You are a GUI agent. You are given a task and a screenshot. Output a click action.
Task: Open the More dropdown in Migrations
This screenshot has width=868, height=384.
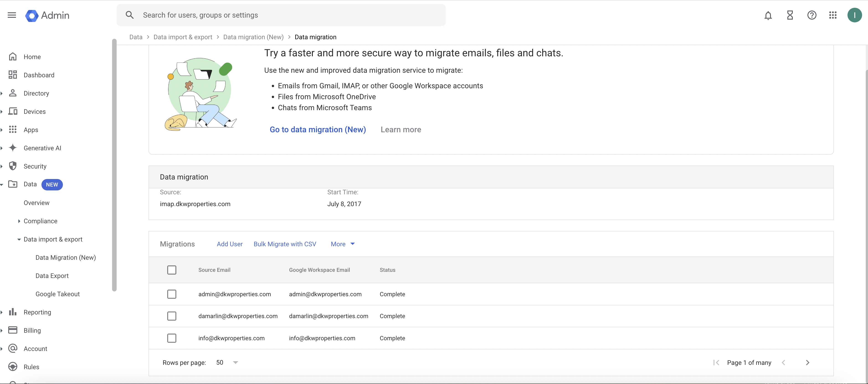click(343, 244)
